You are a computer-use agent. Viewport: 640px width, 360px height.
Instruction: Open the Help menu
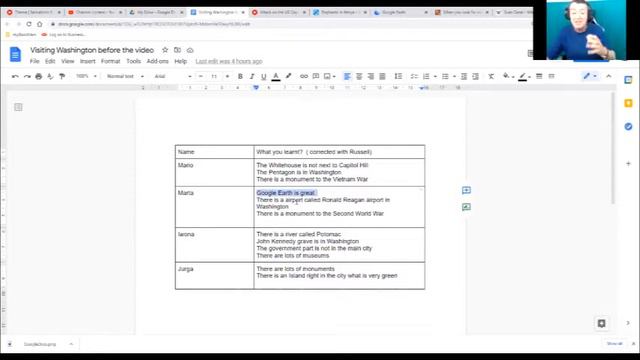click(180, 61)
